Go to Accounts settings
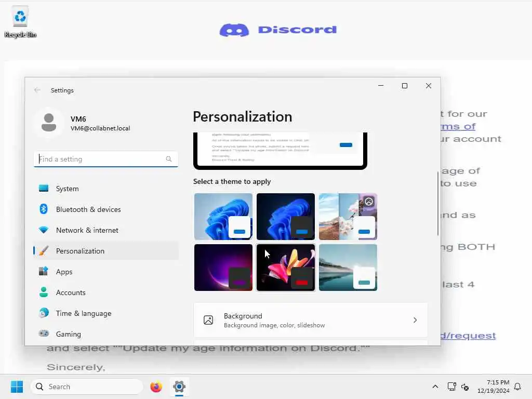 [x=106, y=292]
